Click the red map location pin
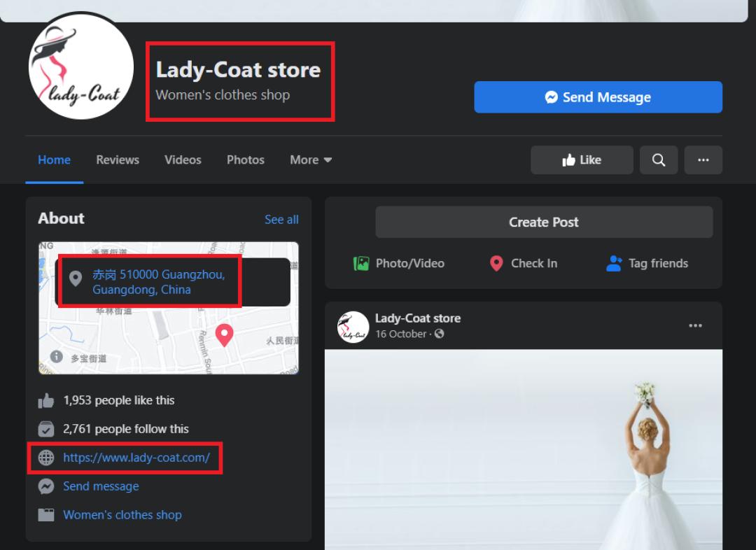The height and width of the screenshot is (550, 756). point(224,335)
